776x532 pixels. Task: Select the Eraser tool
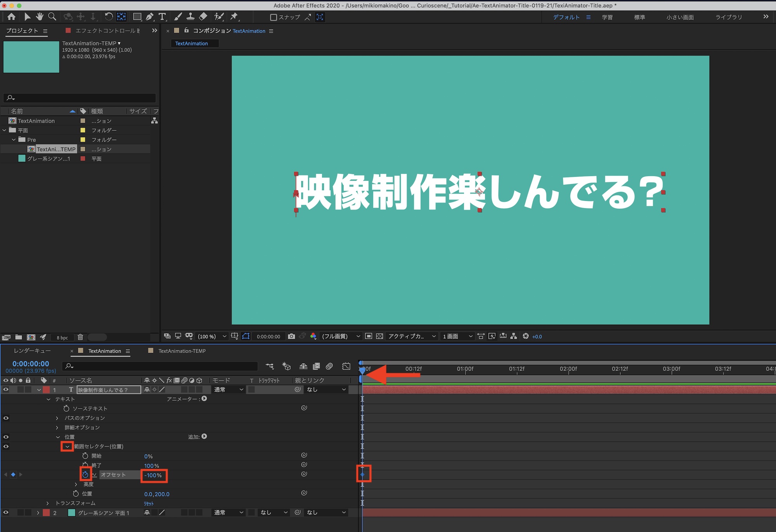point(203,17)
